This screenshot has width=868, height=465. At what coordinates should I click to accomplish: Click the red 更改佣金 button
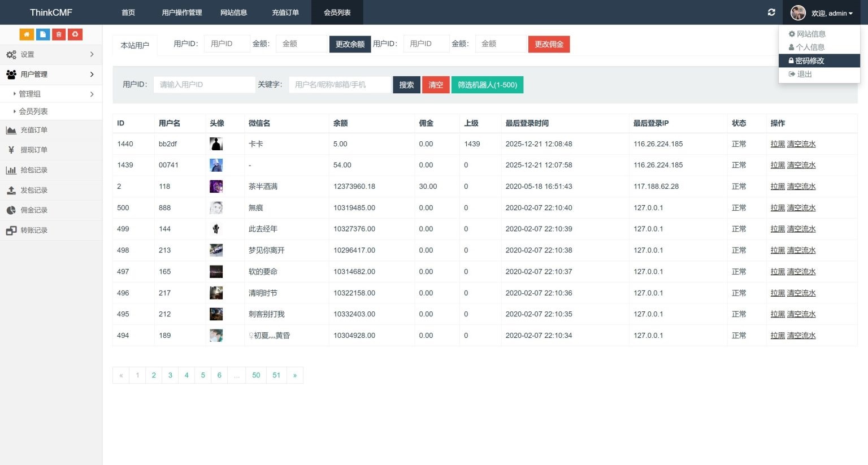click(x=549, y=44)
